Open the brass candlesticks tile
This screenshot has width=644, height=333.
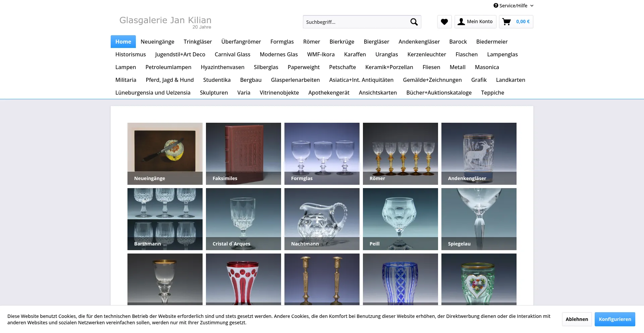(322, 279)
